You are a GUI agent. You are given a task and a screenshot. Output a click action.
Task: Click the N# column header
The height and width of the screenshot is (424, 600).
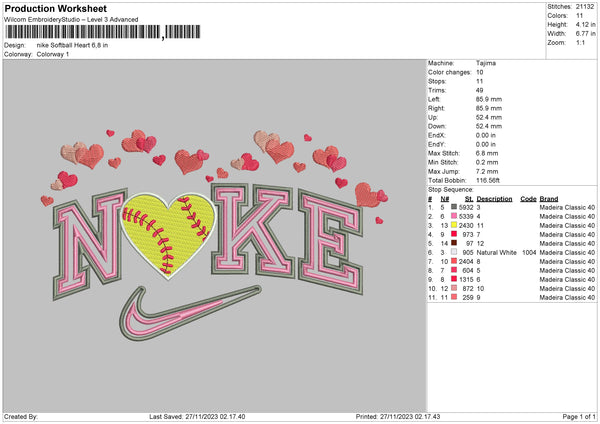point(445,199)
